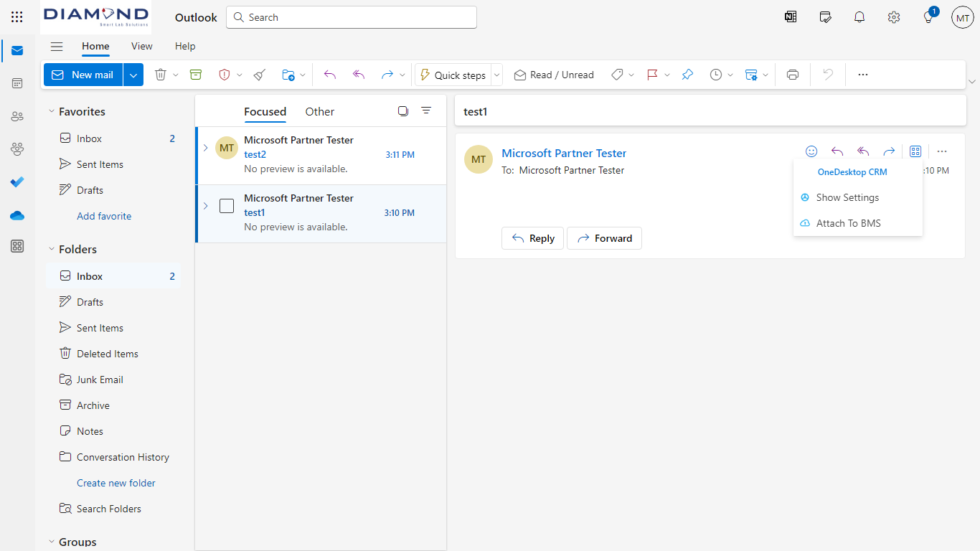Open the React smiley in message header
Screen dimensions: 980x551
811,151
